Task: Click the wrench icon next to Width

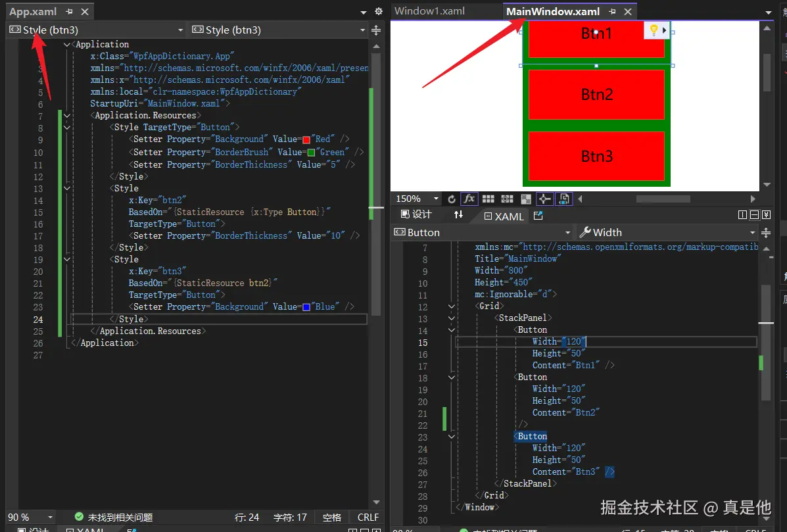Action: coord(585,232)
